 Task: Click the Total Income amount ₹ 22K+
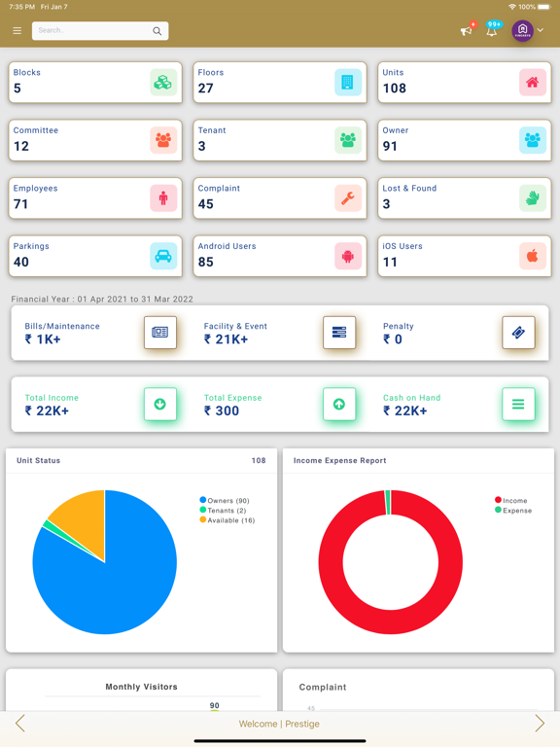point(47,410)
